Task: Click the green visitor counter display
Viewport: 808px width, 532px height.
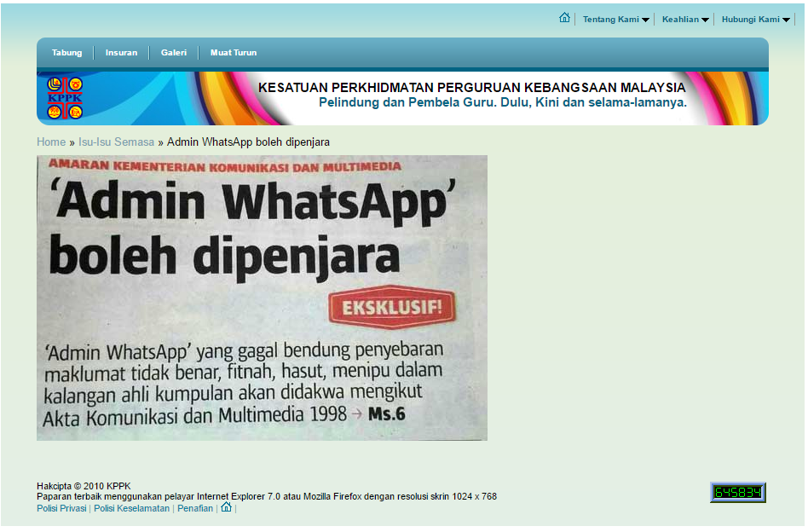Action: pos(738,494)
